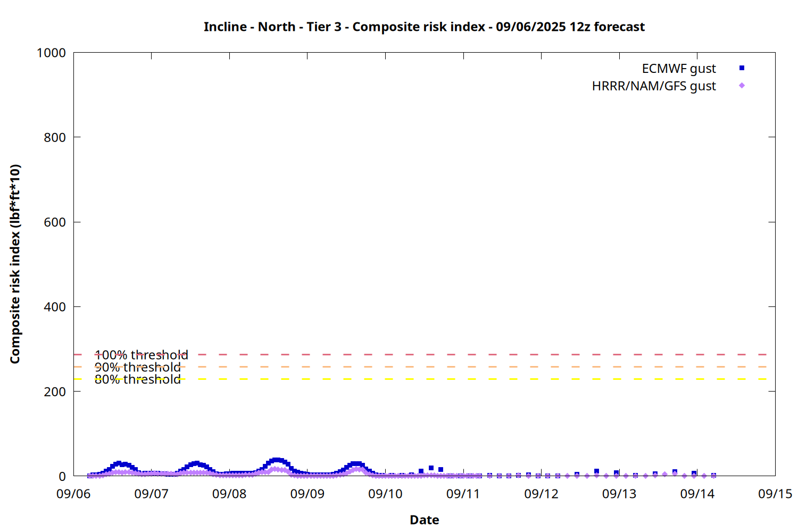Click the y-axis label 200
Viewport: 798px width, 532px height.
point(55,392)
